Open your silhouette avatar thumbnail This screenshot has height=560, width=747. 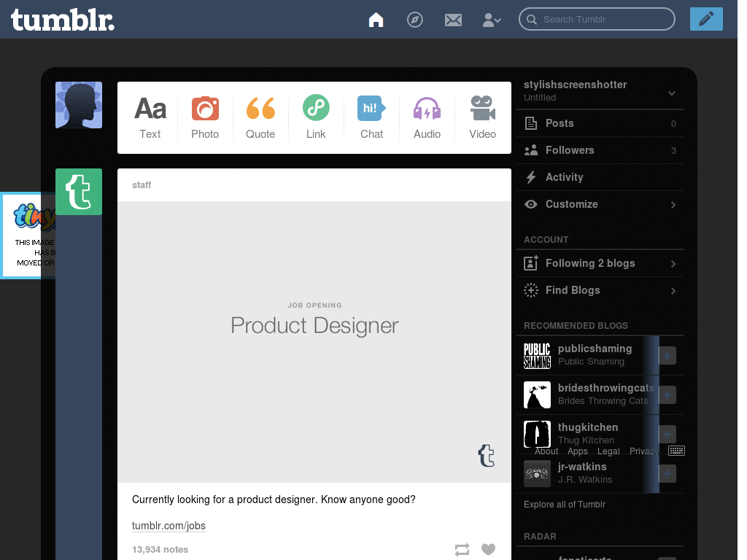(79, 105)
